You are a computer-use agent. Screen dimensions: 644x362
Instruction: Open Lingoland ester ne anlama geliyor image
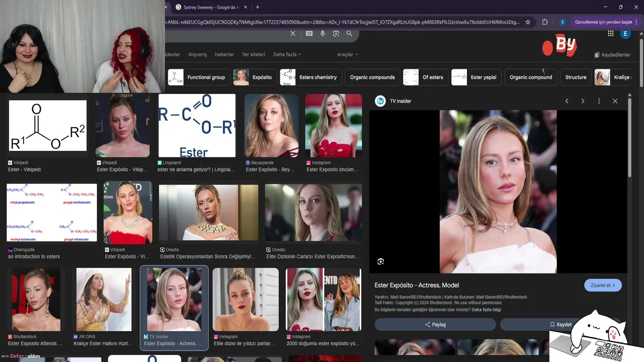click(197, 126)
